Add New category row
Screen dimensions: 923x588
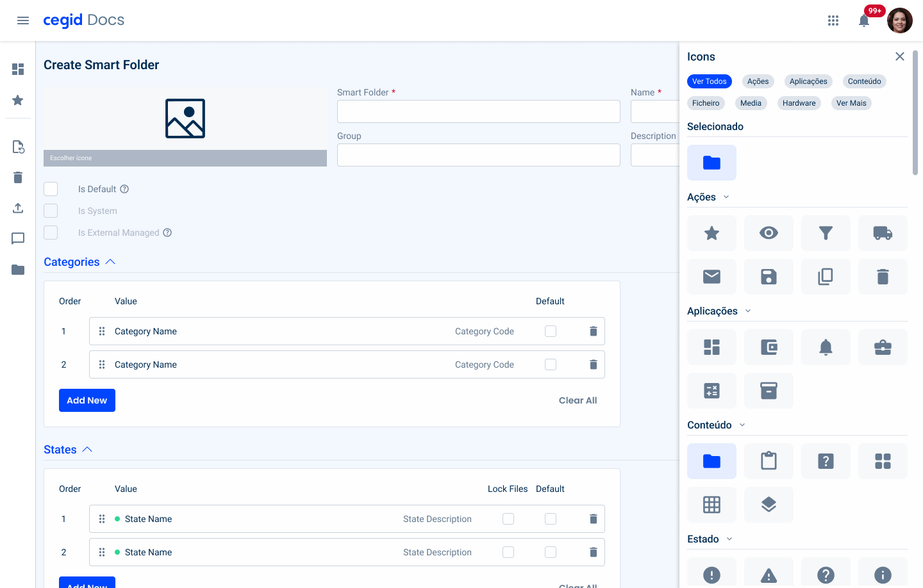[x=87, y=400]
